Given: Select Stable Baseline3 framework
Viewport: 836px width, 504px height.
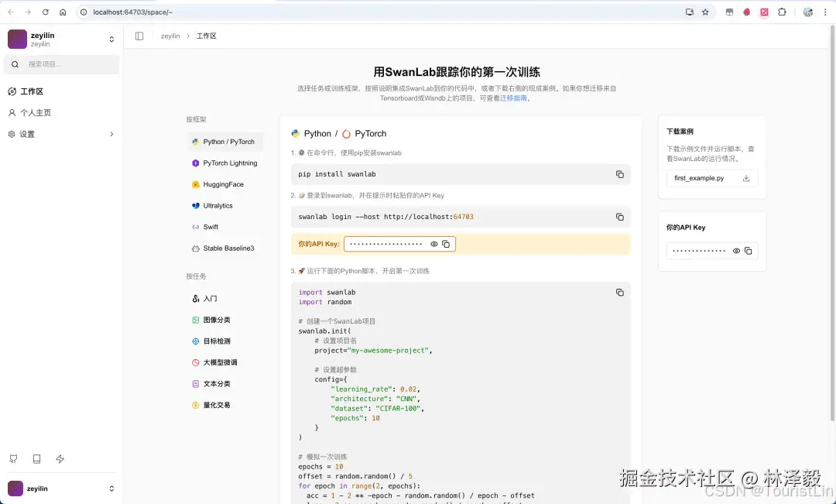Looking at the screenshot, I should (x=224, y=249).
